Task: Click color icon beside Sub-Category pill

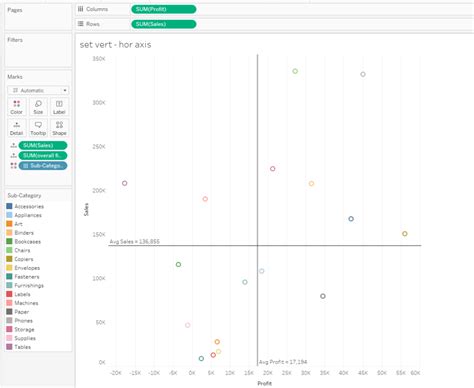Action: pos(13,166)
